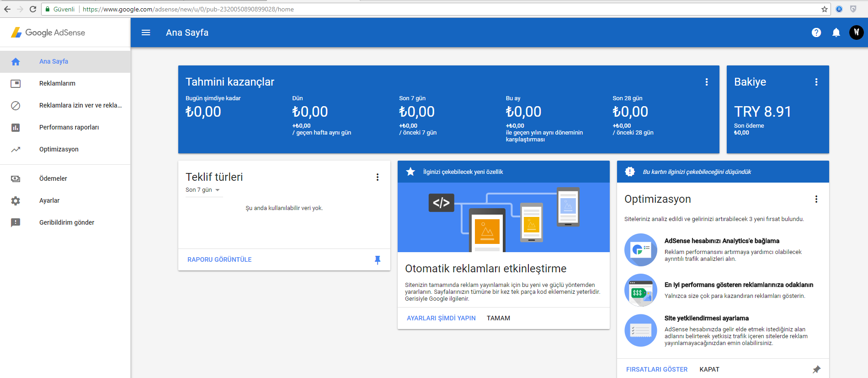Click the Son ödeme label in Bakiye card
The width and height of the screenshot is (868, 378).
(x=749, y=126)
